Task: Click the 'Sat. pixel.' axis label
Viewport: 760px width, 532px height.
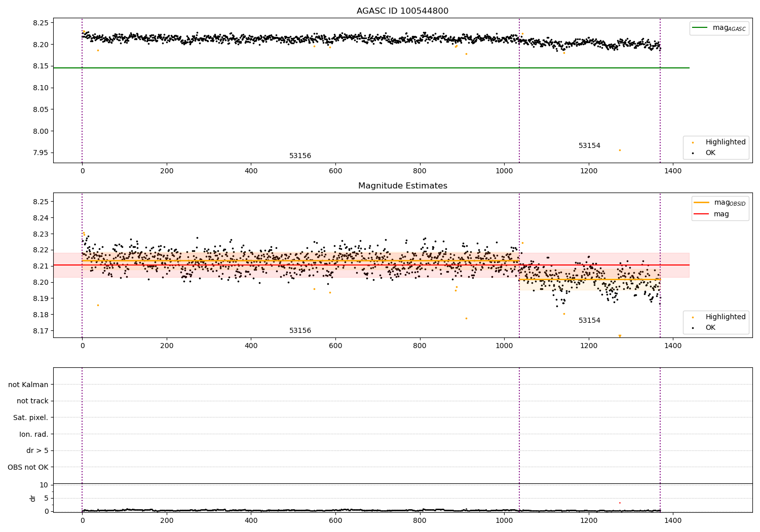Action: pos(31,418)
